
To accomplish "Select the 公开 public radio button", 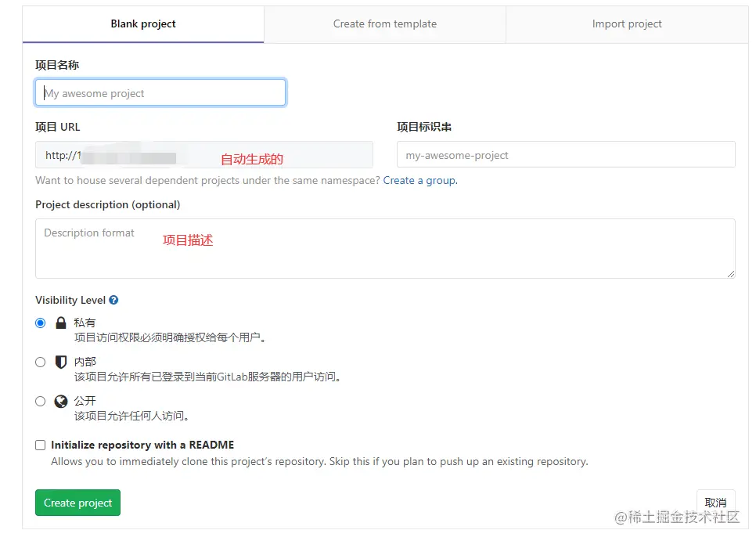I will coord(41,401).
